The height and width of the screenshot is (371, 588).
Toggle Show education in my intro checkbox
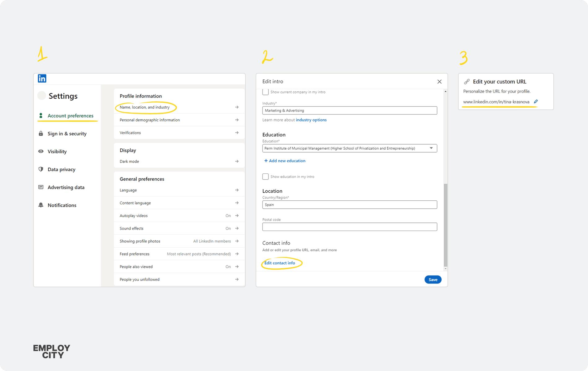266,177
